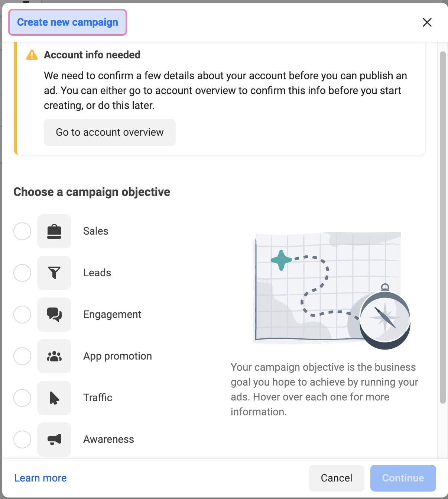Select the Traffic radio button
This screenshot has height=499, width=448.
click(x=22, y=397)
